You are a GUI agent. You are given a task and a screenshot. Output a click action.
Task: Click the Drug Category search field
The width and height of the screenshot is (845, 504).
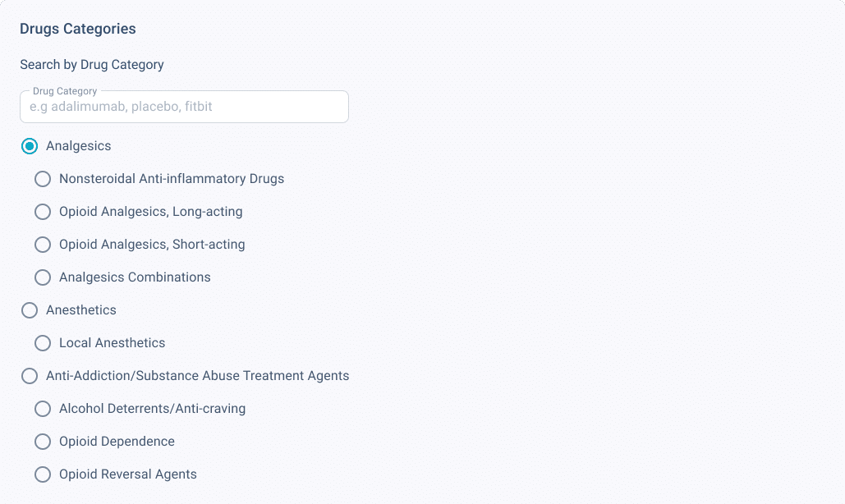point(184,107)
